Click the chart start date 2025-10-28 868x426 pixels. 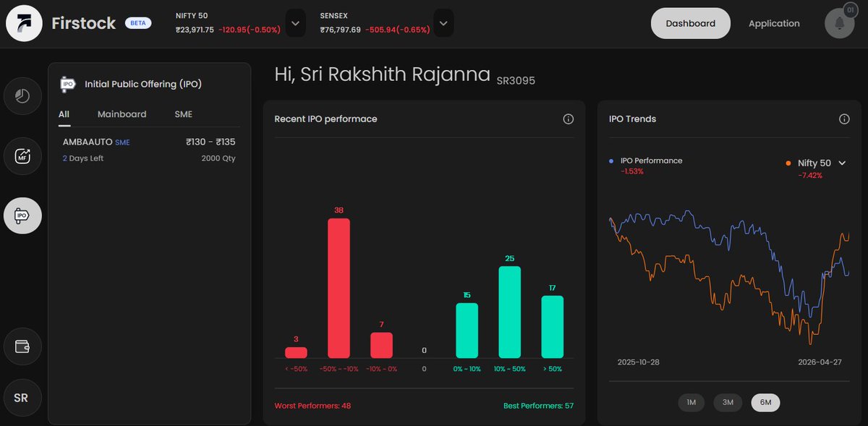pyautogui.click(x=639, y=361)
